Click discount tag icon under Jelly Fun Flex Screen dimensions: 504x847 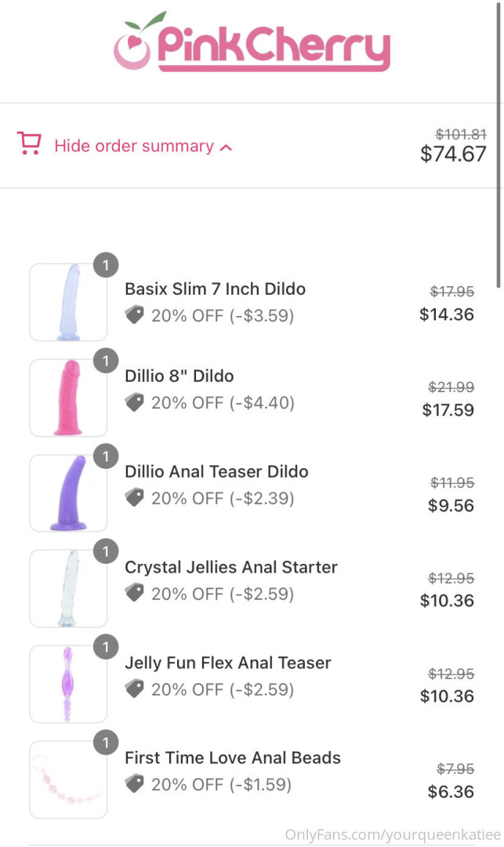click(135, 689)
